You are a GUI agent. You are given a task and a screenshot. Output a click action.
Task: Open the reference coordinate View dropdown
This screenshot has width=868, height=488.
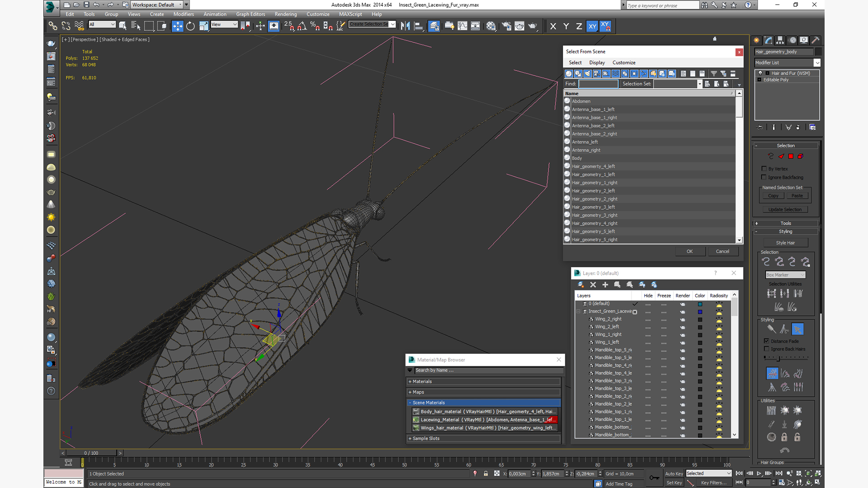[224, 24]
